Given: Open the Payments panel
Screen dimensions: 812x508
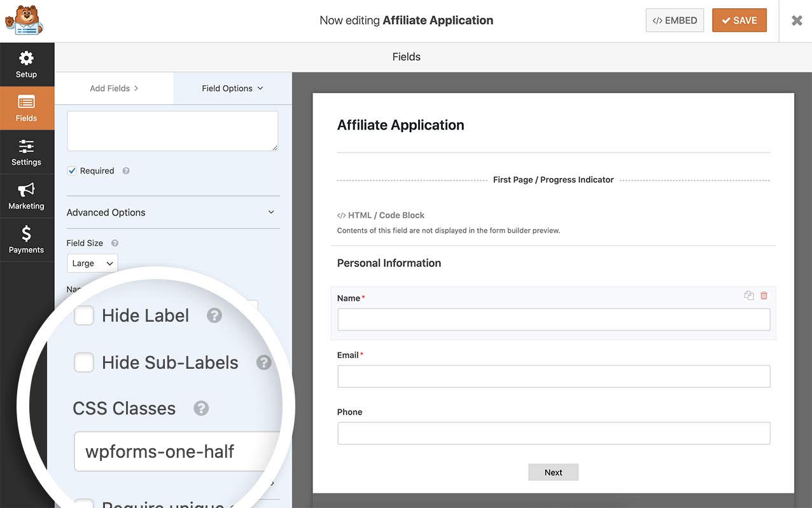Looking at the screenshot, I should [x=27, y=239].
